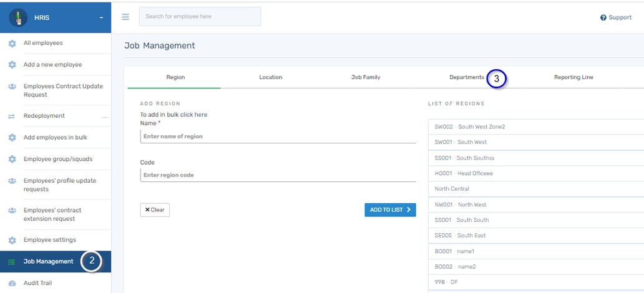
Task: Click the icon next to Redeployment
Action: (x=12, y=116)
